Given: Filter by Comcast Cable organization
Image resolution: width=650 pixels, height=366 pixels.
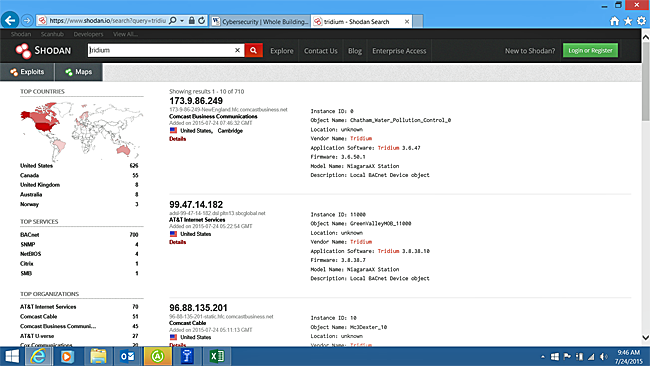Looking at the screenshot, I should 39,317.
